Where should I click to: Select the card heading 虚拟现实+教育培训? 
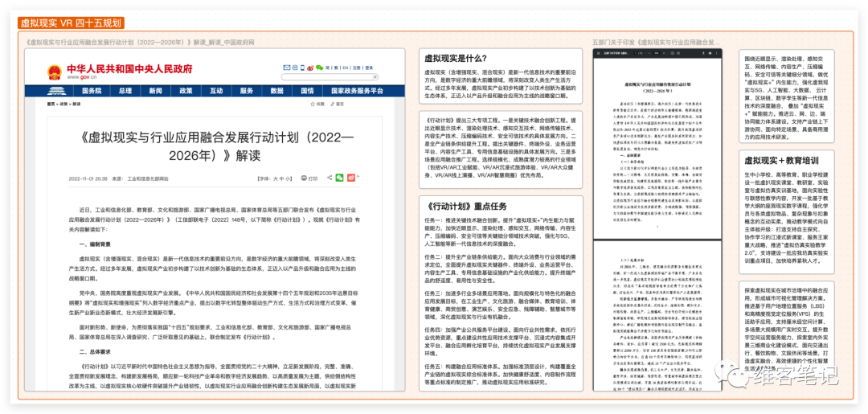782,160
